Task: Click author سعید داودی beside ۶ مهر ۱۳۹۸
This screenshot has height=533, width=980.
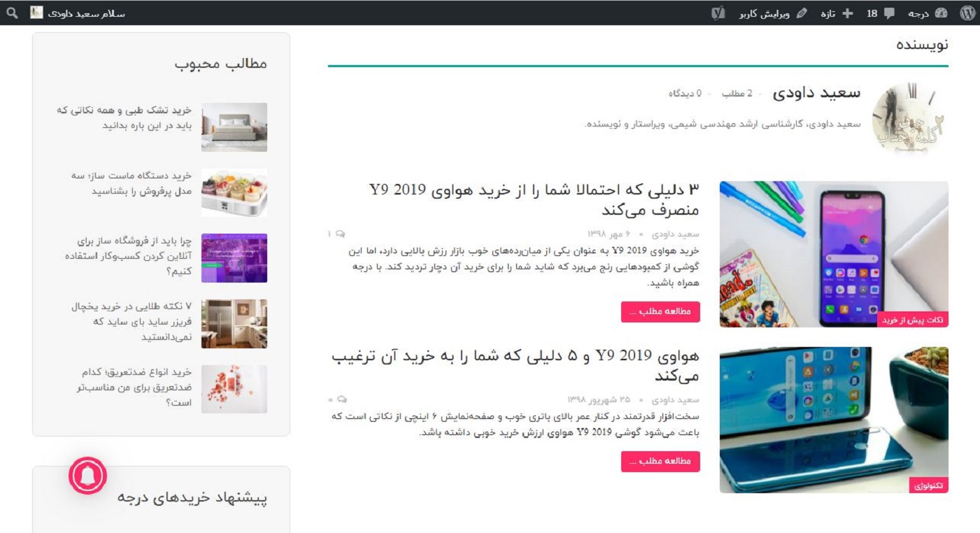Action: pyautogui.click(x=676, y=234)
